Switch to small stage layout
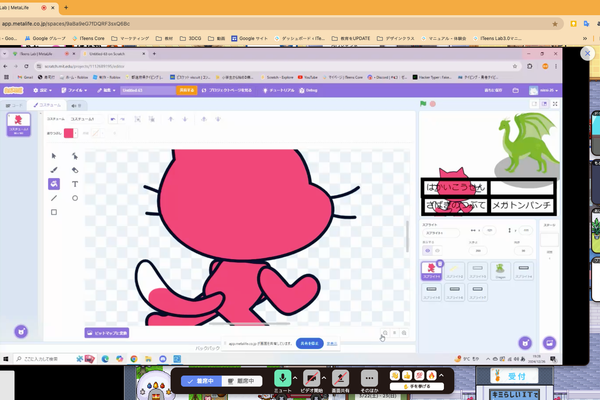This screenshot has width=600, height=400. [x=534, y=104]
